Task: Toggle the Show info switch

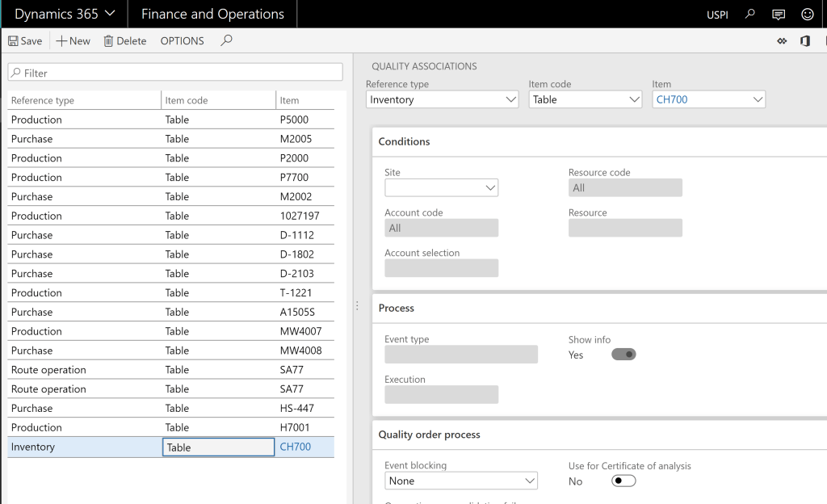Action: (623, 354)
